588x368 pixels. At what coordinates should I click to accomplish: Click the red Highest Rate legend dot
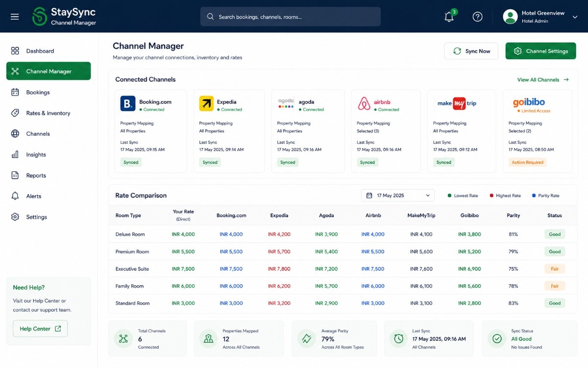click(491, 196)
